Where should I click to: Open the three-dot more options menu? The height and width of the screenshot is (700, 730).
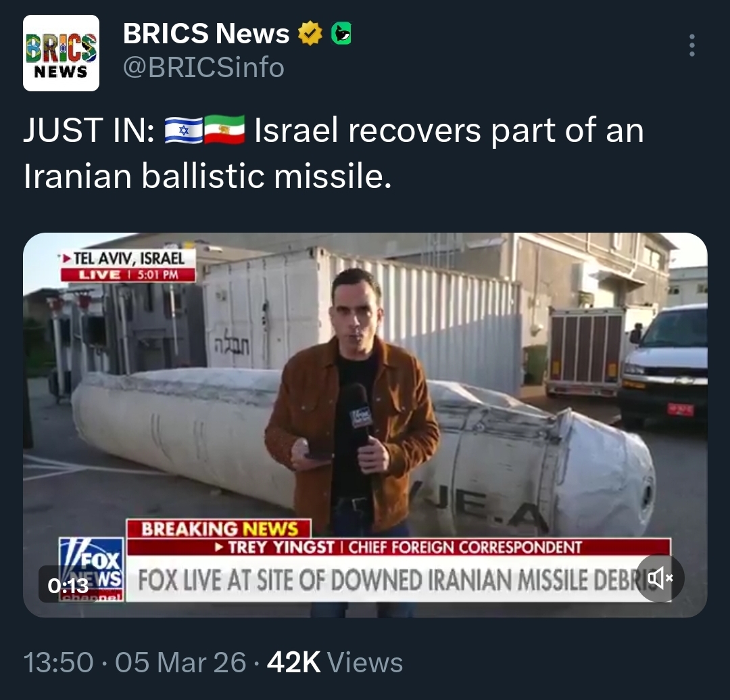point(692,45)
